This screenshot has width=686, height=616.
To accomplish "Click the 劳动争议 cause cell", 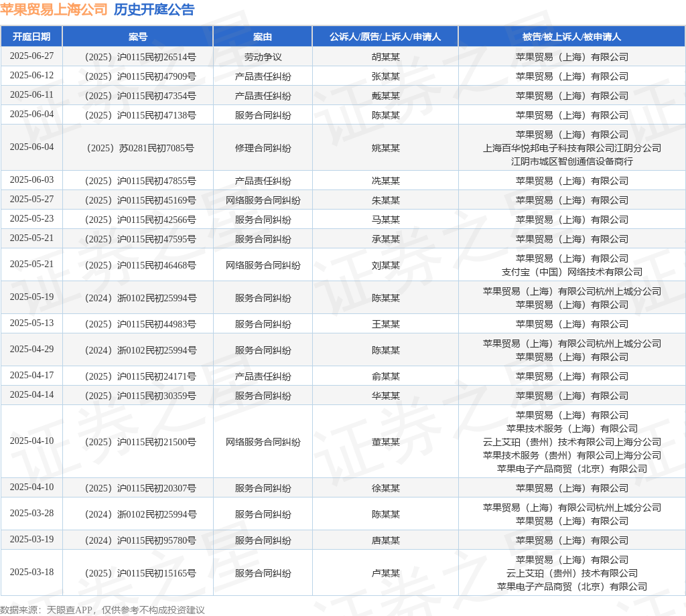I will coord(263,58).
